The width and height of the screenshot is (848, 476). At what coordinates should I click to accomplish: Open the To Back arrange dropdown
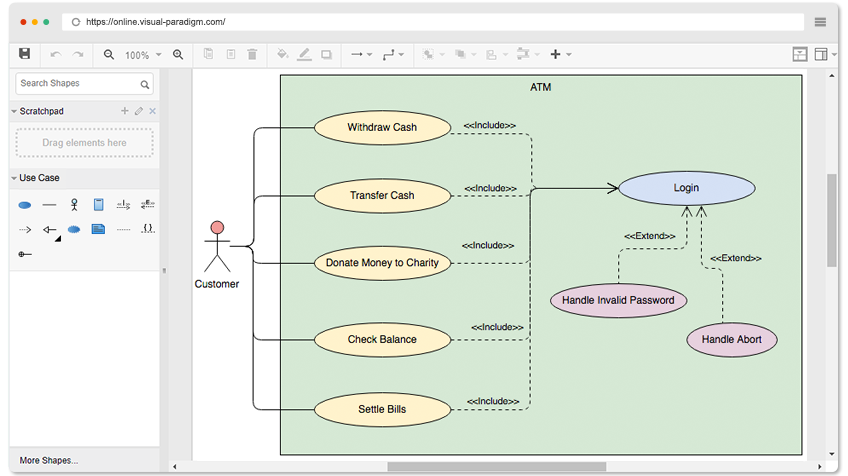(x=465, y=55)
